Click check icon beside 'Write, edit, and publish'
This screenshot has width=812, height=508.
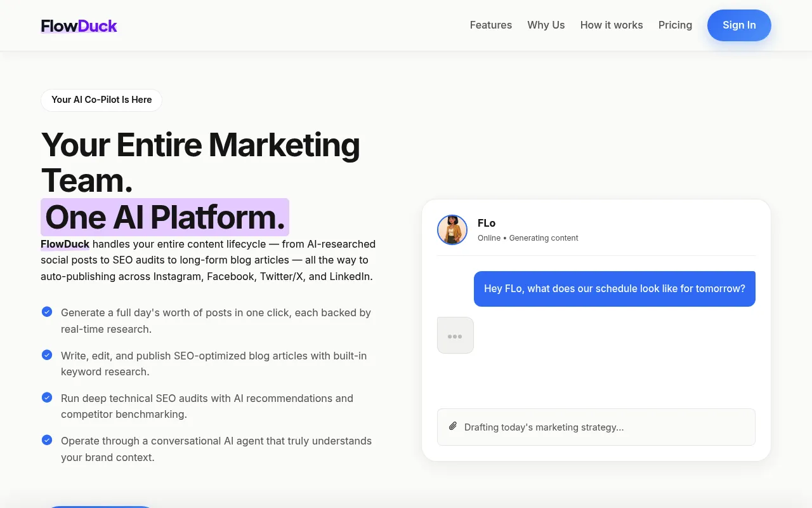[47, 355]
